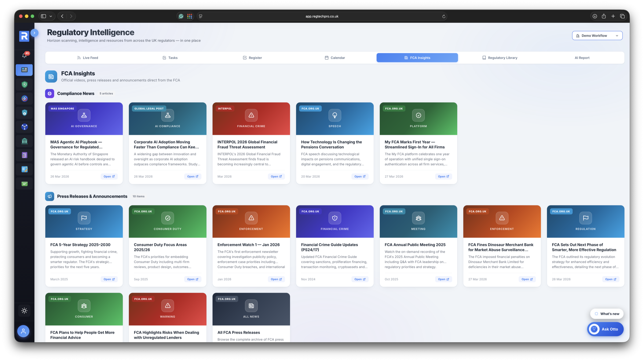Click the Consumer people card icon
The image size is (644, 361).
pos(84,305)
